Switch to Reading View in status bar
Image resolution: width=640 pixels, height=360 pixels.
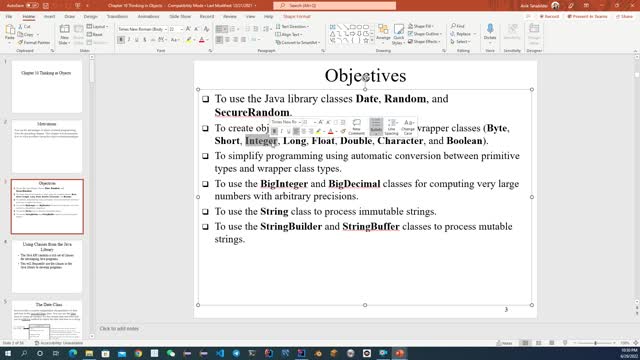[x=551, y=343]
